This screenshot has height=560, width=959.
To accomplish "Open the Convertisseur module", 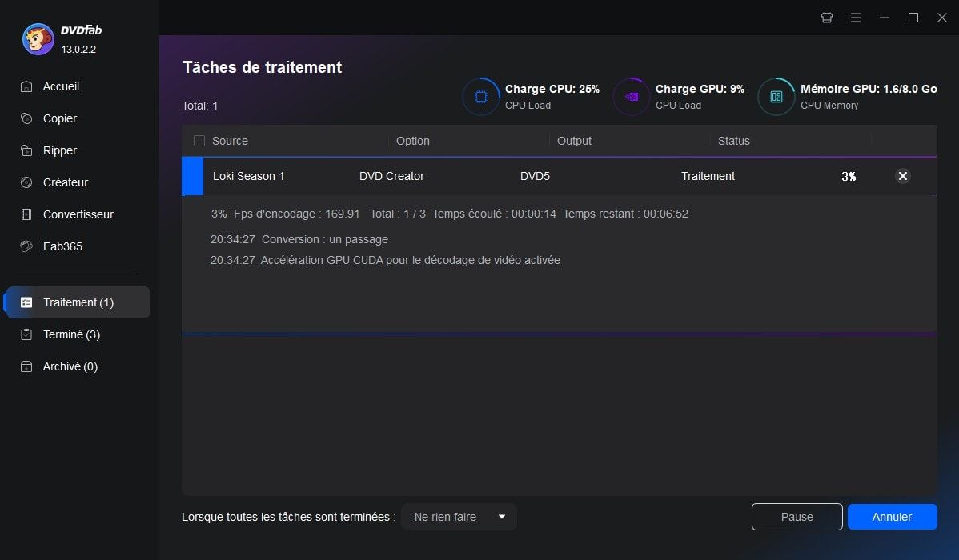I will pyautogui.click(x=78, y=214).
